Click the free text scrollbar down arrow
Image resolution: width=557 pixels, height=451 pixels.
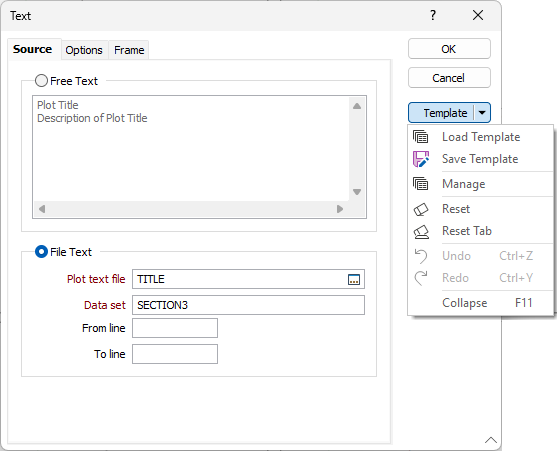coord(357,192)
